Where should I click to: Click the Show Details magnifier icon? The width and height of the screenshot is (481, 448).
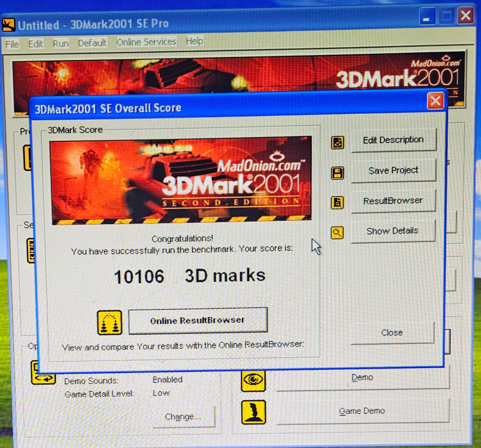point(337,233)
